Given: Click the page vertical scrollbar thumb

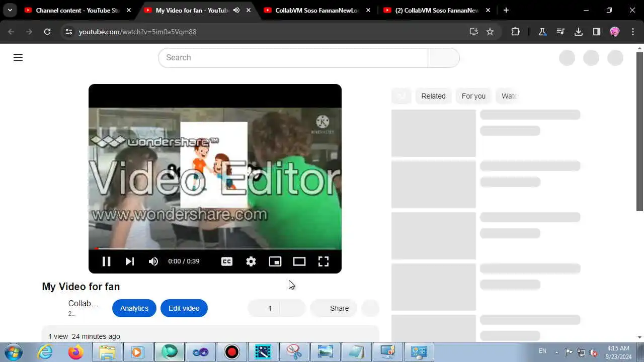Looking at the screenshot, I should tap(640, 132).
